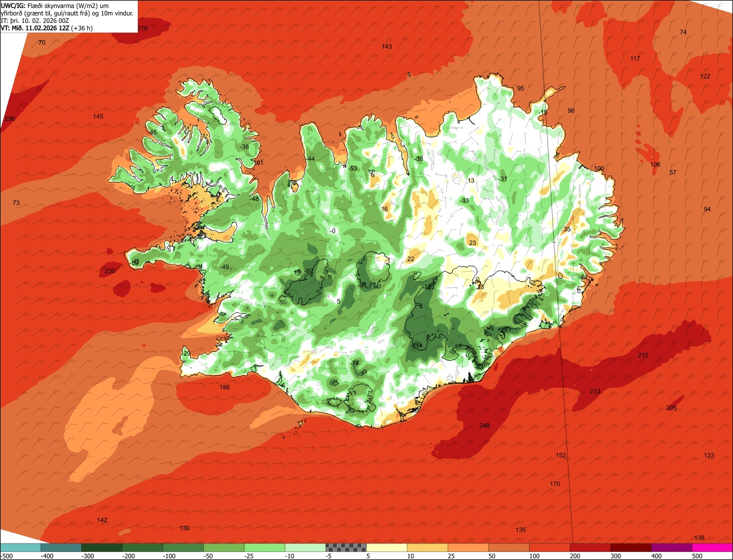Click the 'IT: þri. 10. 02. 2026 00Z' line

point(34,21)
